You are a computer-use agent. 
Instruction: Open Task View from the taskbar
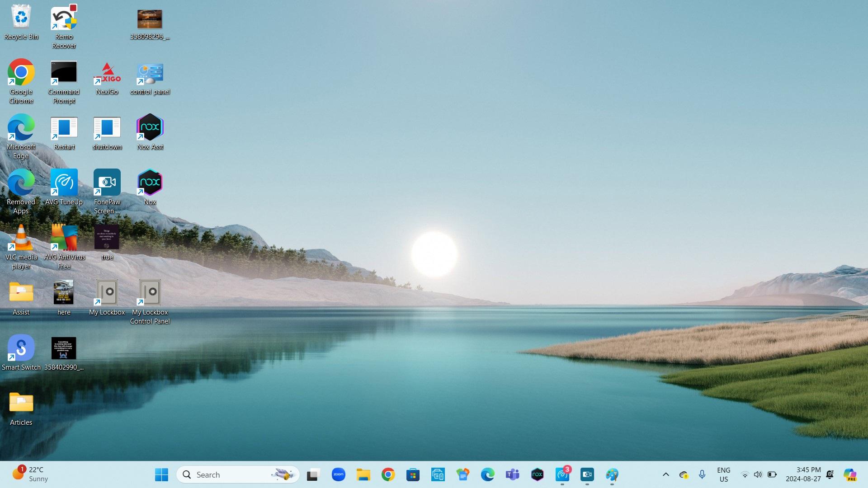313,475
